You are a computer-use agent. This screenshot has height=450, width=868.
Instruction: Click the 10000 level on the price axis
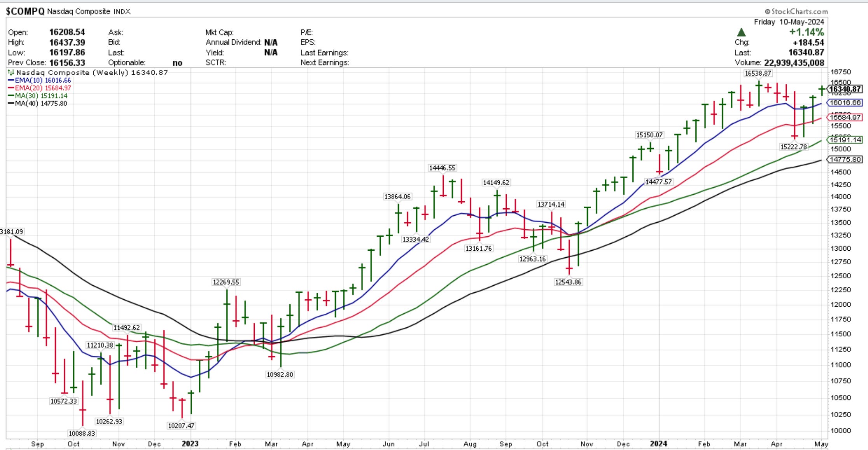841,431
